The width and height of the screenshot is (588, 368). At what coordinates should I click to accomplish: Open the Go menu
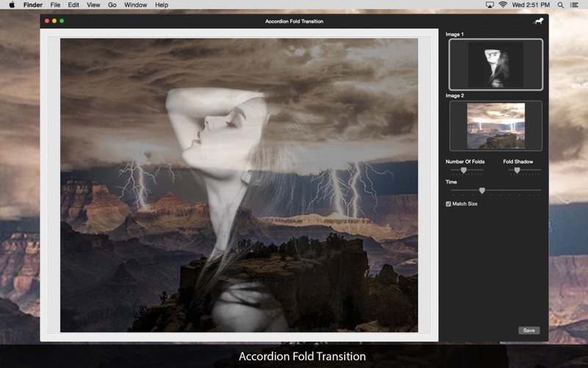click(112, 5)
